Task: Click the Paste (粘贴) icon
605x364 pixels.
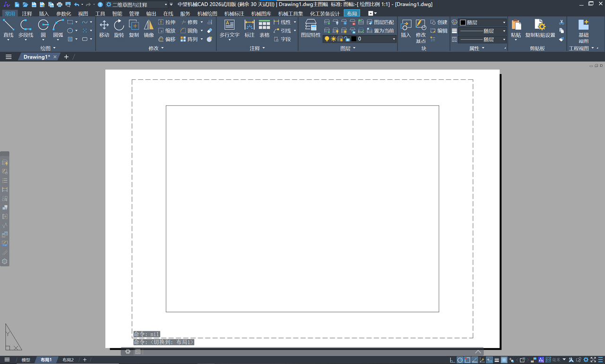Action: coord(516,28)
